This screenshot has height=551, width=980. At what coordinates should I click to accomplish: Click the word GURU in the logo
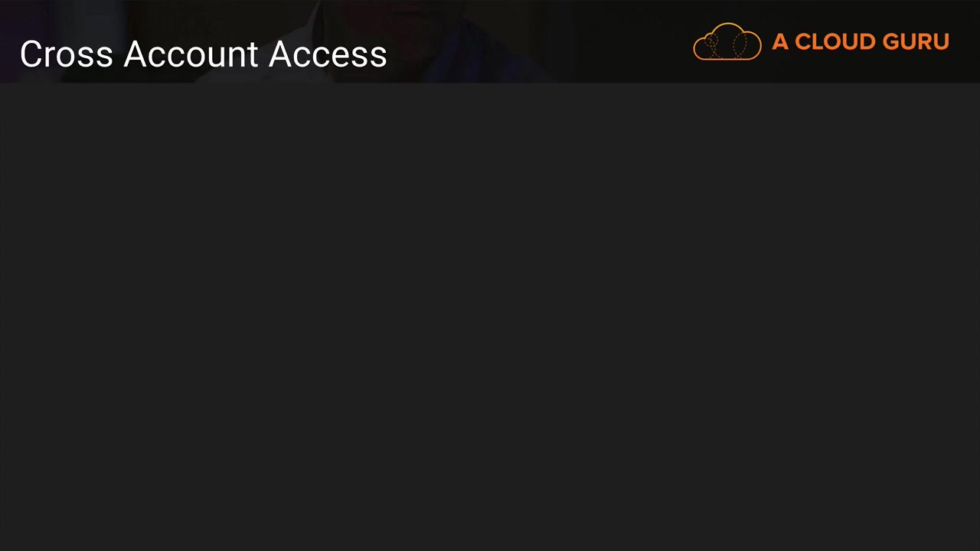(916, 42)
